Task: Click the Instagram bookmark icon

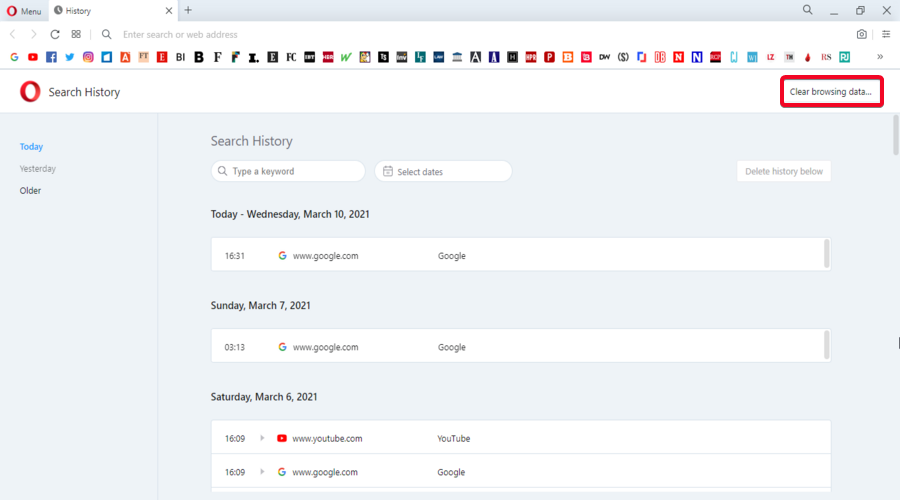Action: tap(88, 57)
